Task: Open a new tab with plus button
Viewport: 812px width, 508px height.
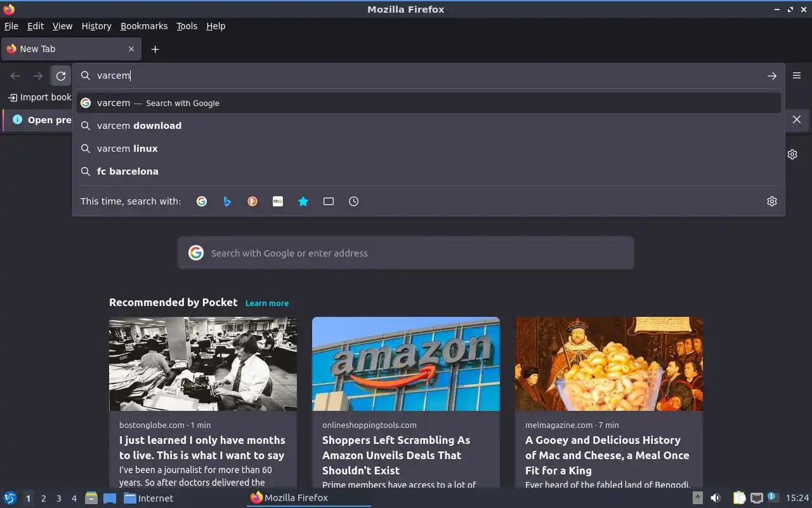Action: tap(155, 49)
